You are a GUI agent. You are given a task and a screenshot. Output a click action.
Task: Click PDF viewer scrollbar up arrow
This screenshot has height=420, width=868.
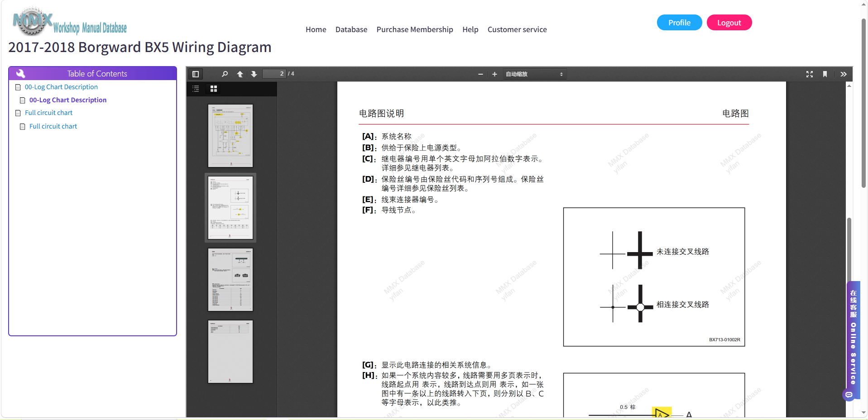(849, 86)
